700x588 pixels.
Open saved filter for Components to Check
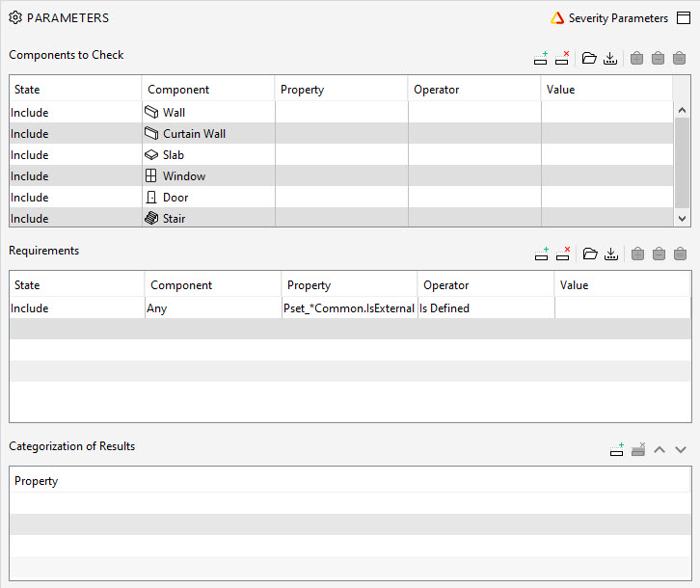589,59
